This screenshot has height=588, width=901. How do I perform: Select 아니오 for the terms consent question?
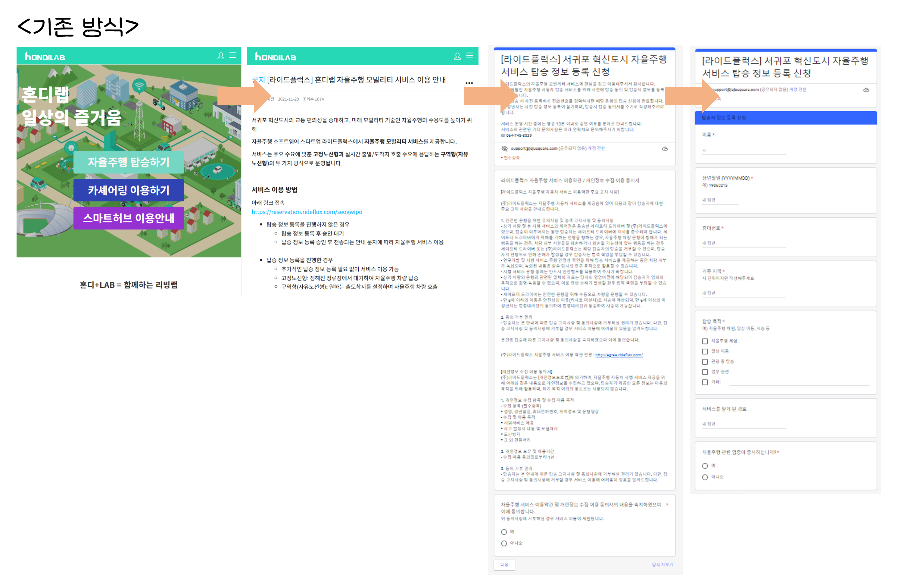click(504, 543)
